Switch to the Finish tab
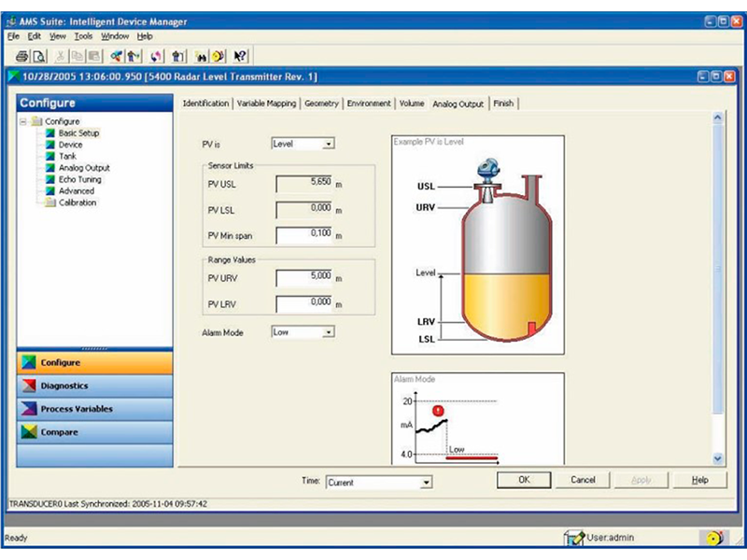The width and height of the screenshot is (747, 560). [x=503, y=104]
